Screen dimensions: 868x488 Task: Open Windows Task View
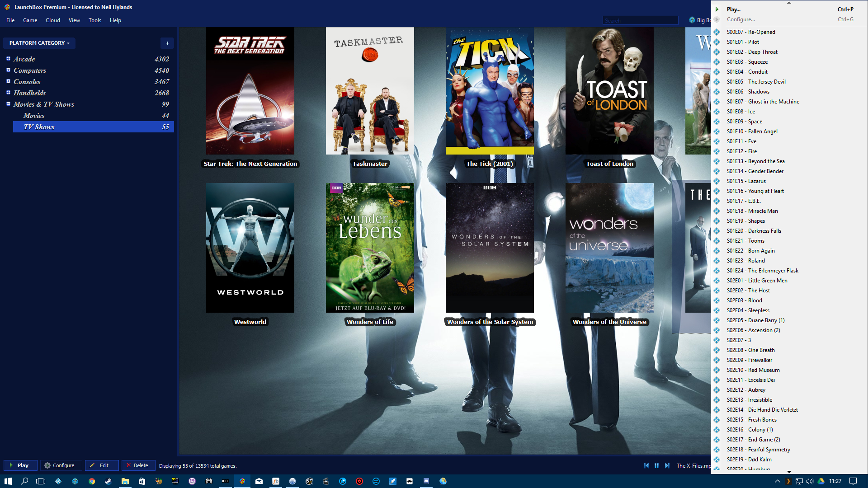tap(41, 481)
